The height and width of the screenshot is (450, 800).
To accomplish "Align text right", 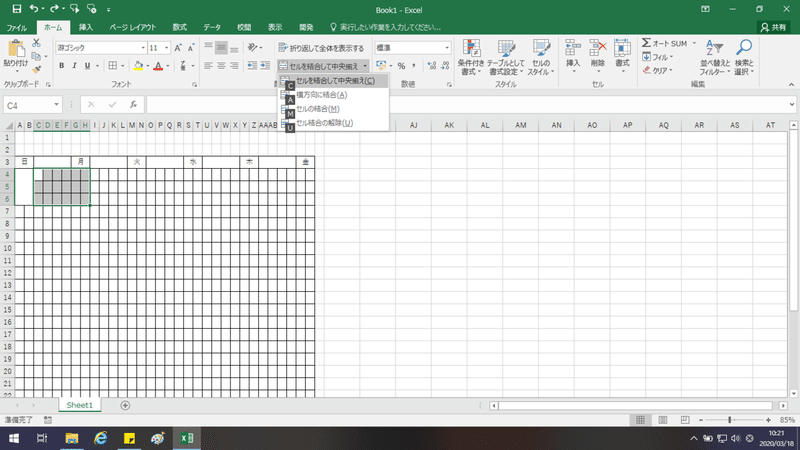I will click(234, 66).
